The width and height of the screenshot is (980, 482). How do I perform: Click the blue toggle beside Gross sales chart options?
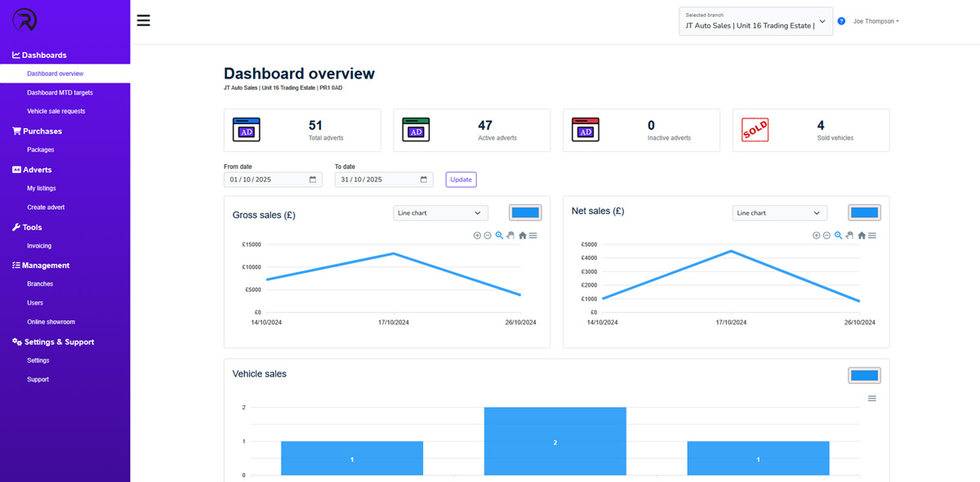525,212
